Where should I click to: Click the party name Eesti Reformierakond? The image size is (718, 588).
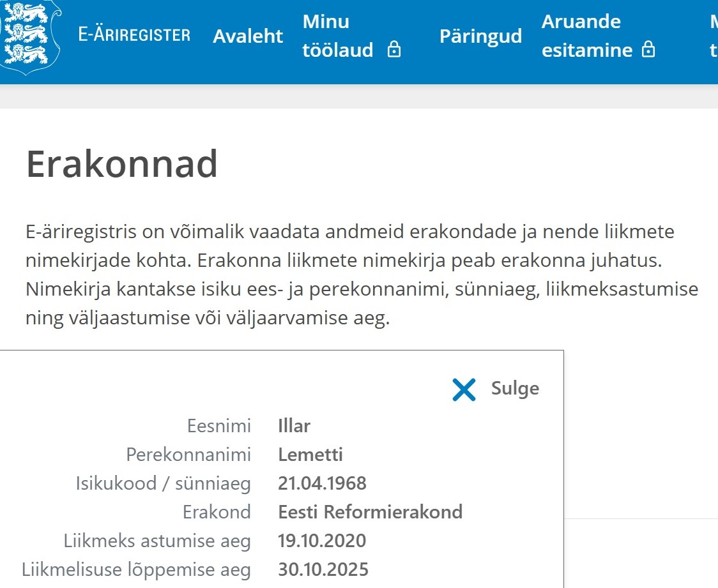coord(370,512)
